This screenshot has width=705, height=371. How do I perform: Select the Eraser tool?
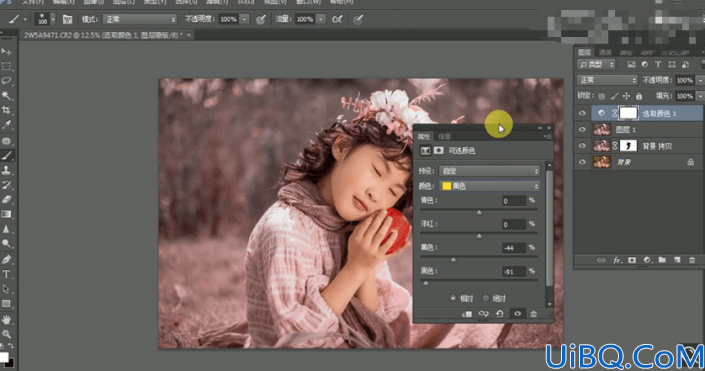[6, 199]
